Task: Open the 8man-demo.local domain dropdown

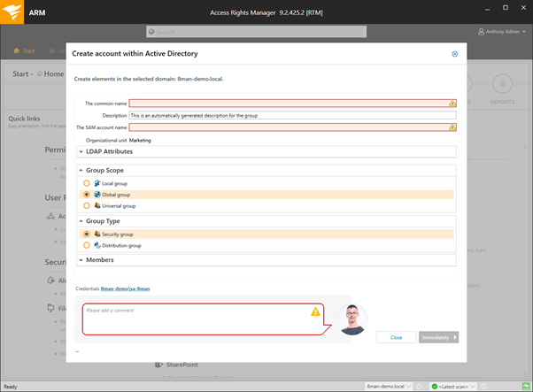Action: tap(389, 387)
